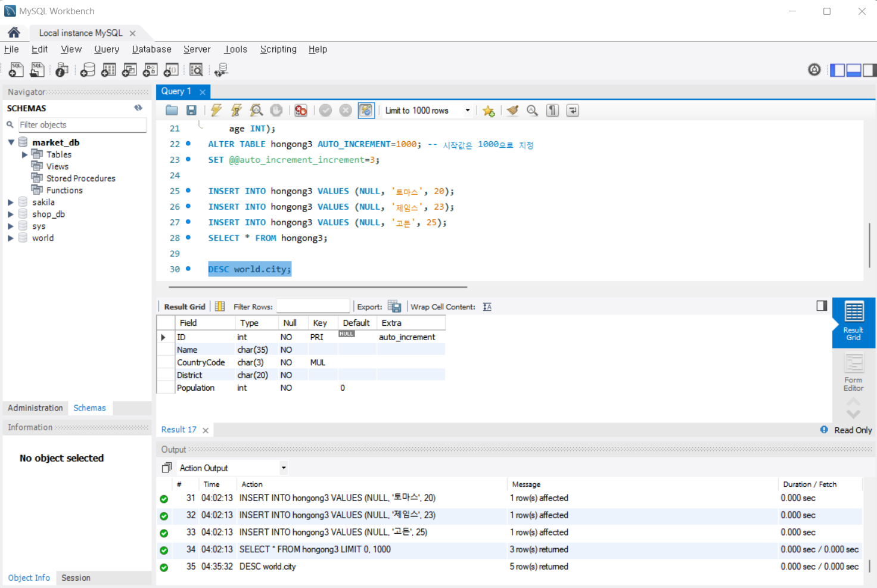Screen dimensions: 877x588
Task: Open the Database menu
Action: pyautogui.click(x=151, y=49)
